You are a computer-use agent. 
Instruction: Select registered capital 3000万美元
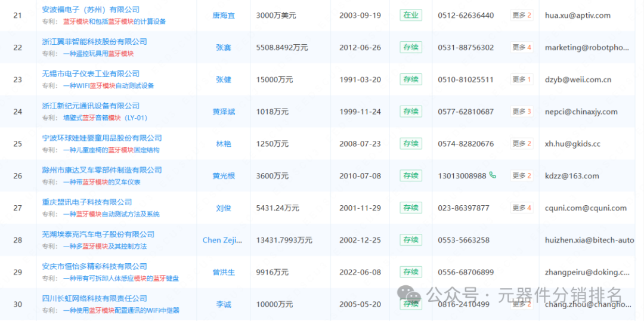[275, 16]
